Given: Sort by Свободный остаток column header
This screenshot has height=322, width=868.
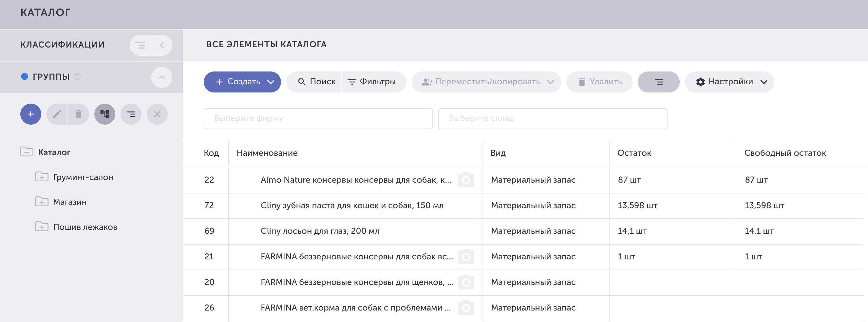Looking at the screenshot, I should click(785, 153).
